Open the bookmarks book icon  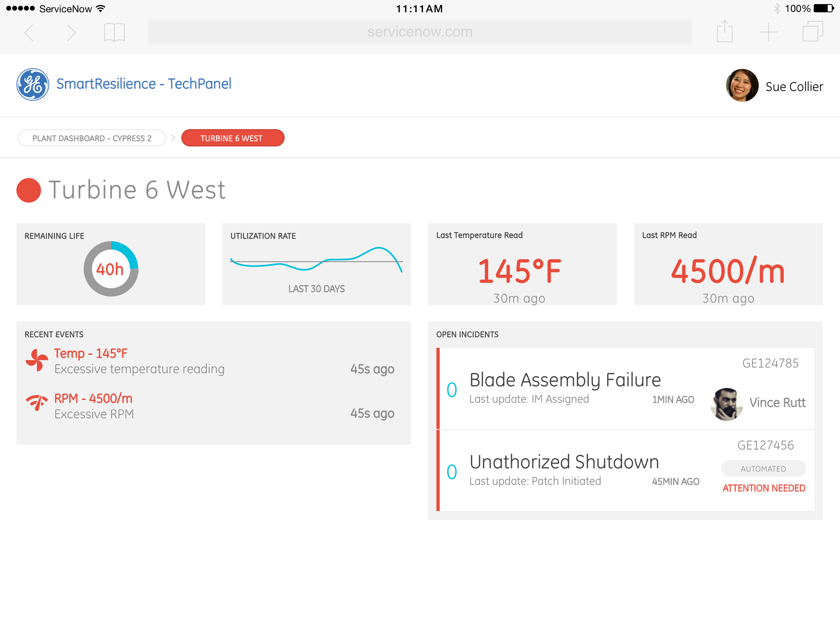[x=114, y=32]
